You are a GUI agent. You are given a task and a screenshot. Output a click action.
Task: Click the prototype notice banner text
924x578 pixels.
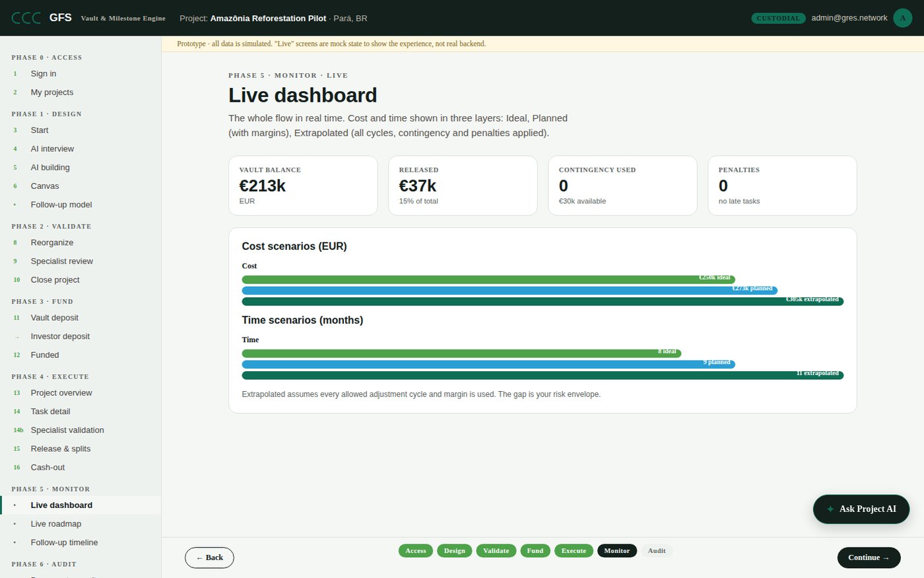point(331,44)
